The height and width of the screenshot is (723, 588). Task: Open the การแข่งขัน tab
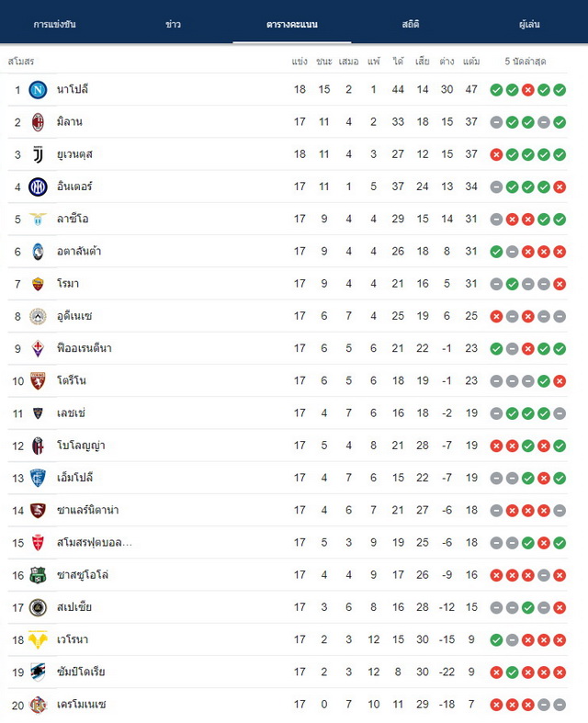[54, 24]
